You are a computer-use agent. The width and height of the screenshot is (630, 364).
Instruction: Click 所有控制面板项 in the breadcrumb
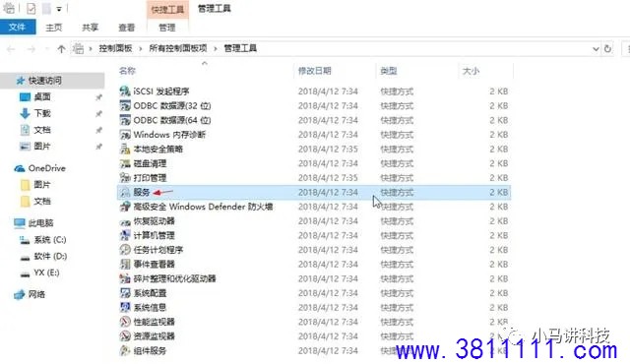[x=177, y=48]
